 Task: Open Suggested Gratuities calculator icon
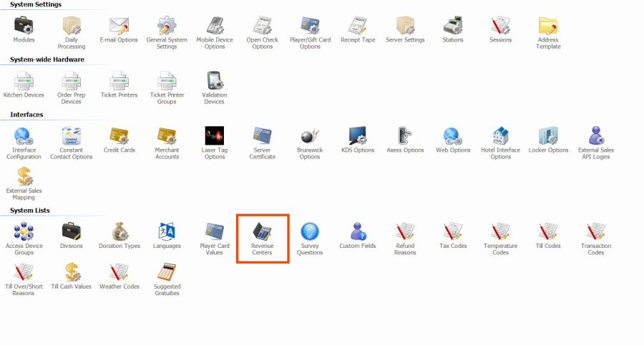click(167, 272)
